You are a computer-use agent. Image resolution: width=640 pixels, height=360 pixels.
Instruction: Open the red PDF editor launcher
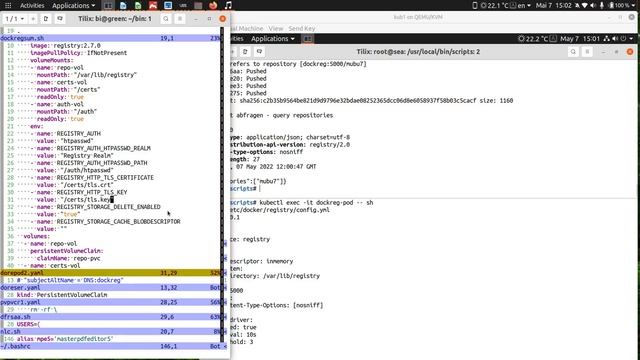pyautogui.click(x=153, y=5)
